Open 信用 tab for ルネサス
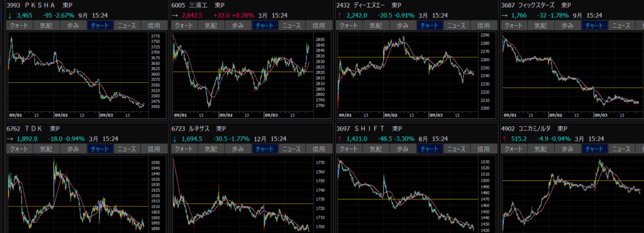Screen dimensions: 644x233 click(x=319, y=148)
